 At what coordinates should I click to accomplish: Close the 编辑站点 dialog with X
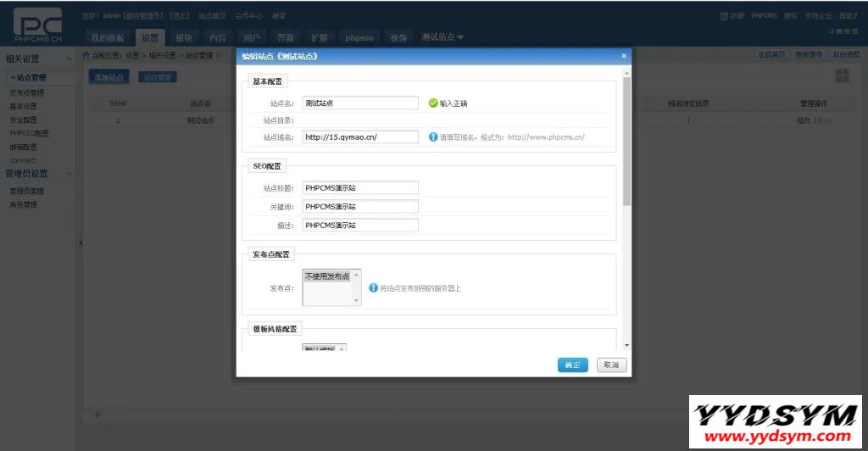pyautogui.click(x=625, y=56)
